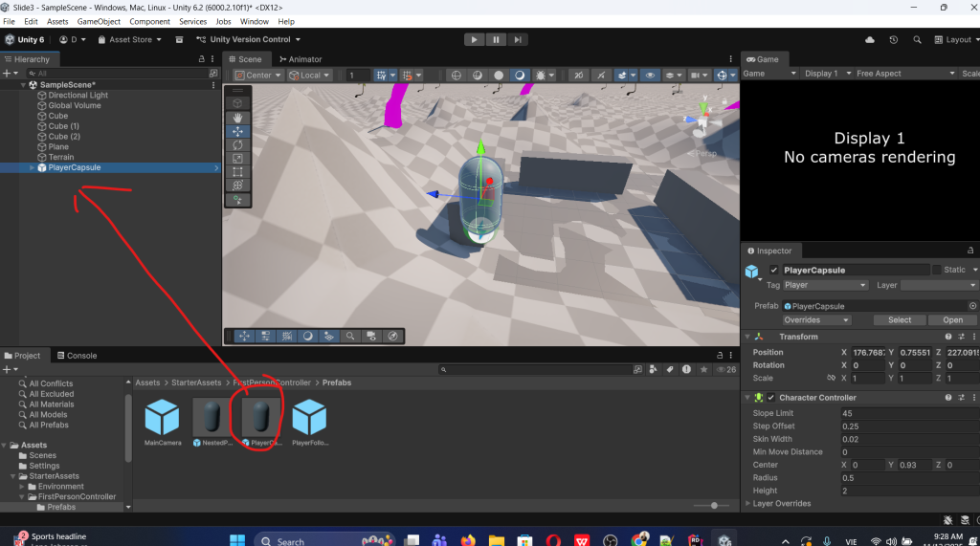Enable the Static checkbox
The width and height of the screenshot is (980, 546).
click(x=936, y=271)
